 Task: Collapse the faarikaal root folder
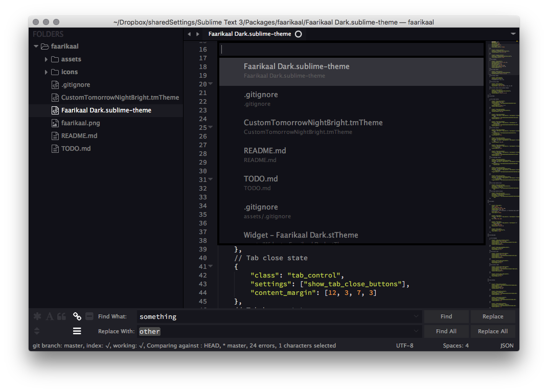36,46
